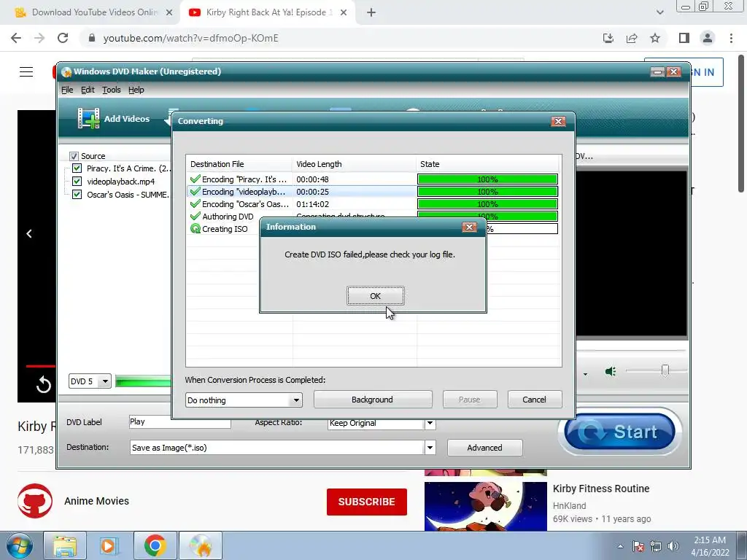Open a new Chrome tab with plus

(x=371, y=12)
